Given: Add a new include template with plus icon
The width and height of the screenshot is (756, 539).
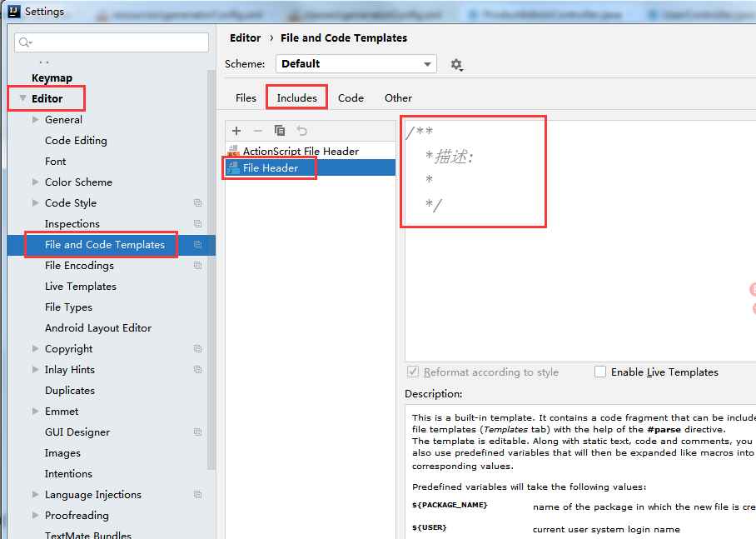Looking at the screenshot, I should click(x=236, y=131).
